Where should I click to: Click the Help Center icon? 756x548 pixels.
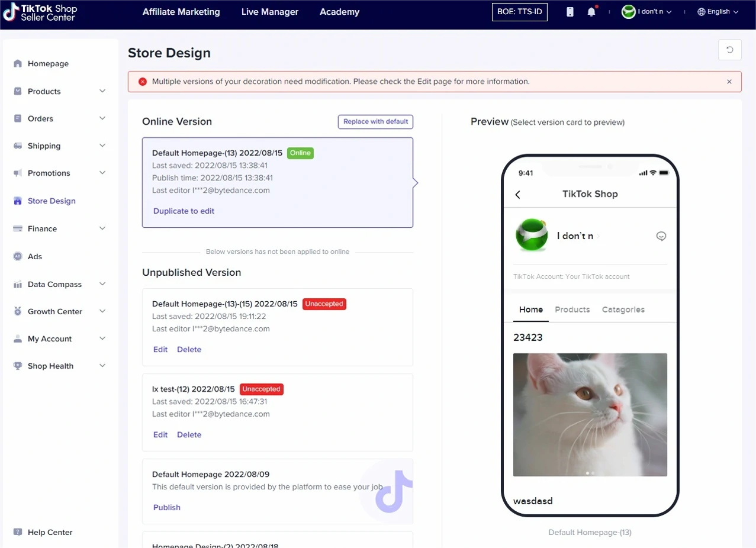(18, 532)
